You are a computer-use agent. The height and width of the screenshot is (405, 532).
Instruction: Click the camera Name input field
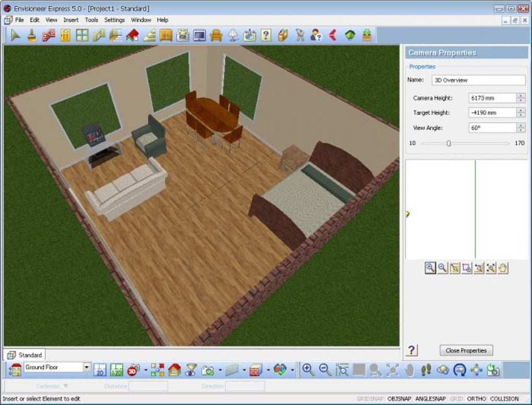[479, 80]
